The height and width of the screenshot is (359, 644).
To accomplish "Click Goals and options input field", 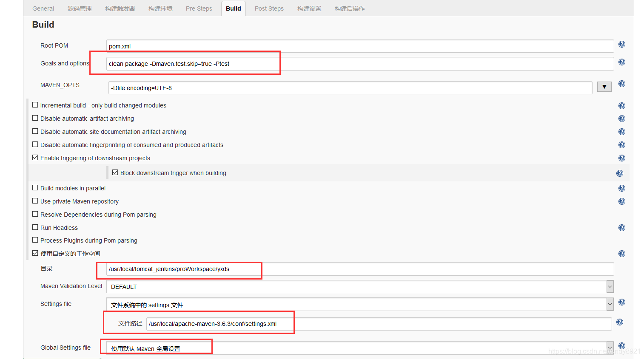I will point(360,64).
